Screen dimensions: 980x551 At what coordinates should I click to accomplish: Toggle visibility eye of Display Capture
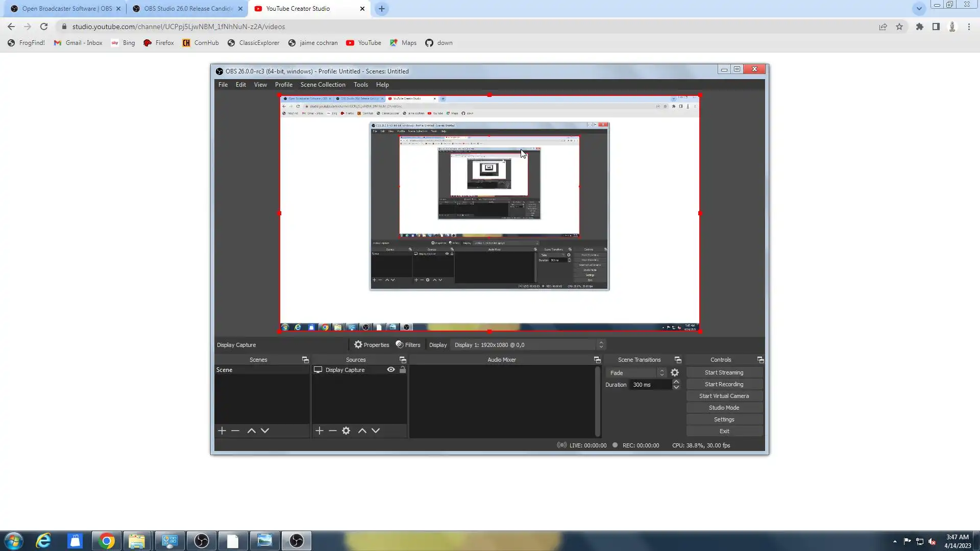pos(391,370)
